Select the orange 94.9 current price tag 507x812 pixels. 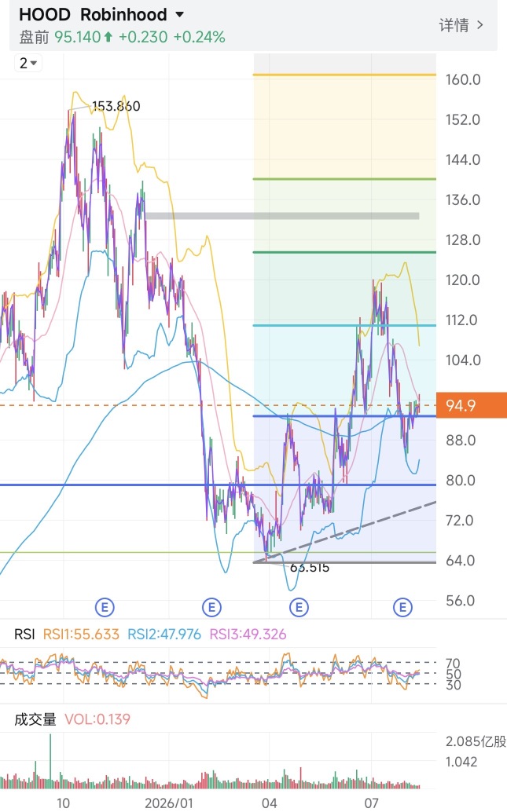coord(471,405)
